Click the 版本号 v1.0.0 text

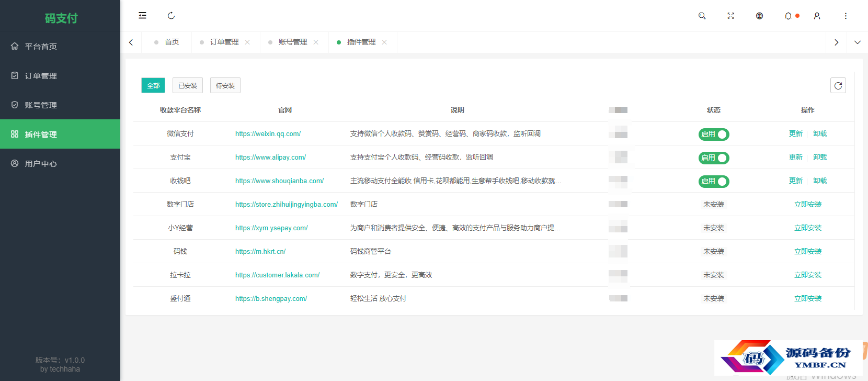pyautogui.click(x=60, y=360)
